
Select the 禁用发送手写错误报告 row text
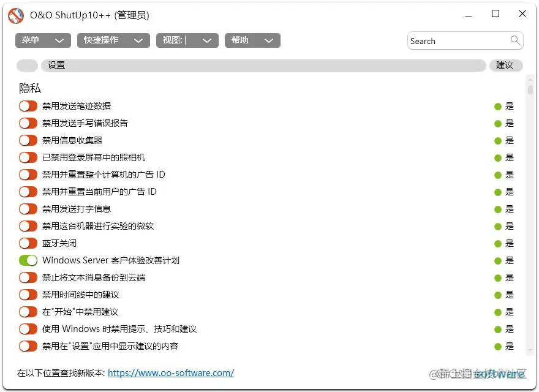click(85, 123)
